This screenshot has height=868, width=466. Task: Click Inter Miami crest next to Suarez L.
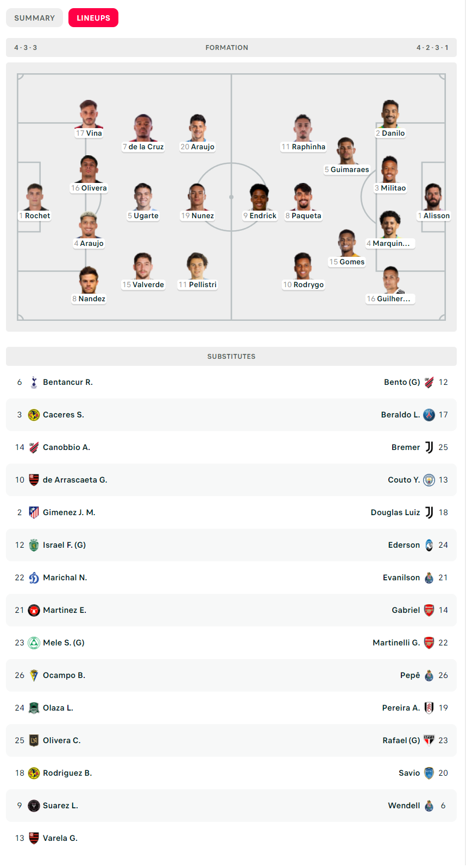[x=34, y=806]
